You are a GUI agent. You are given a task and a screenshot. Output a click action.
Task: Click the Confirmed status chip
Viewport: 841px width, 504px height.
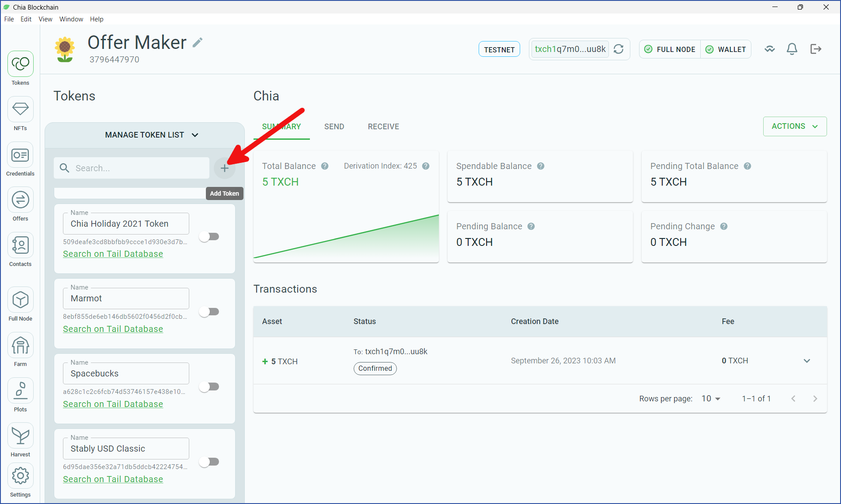point(375,369)
